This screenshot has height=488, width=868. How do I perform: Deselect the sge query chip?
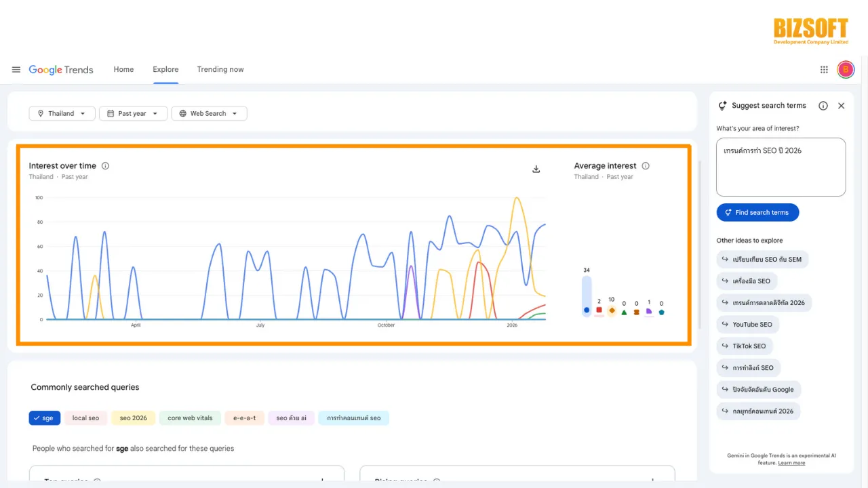pos(44,418)
